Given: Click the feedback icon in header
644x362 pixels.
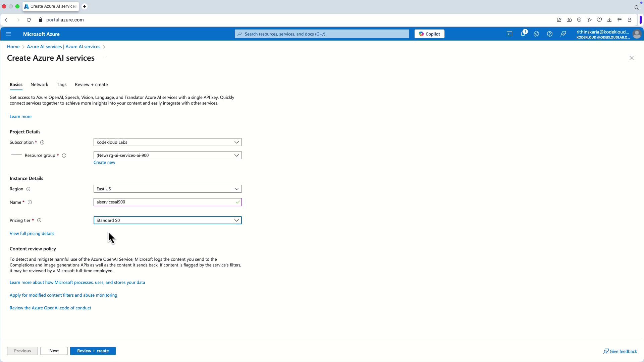Looking at the screenshot, I should (x=563, y=34).
